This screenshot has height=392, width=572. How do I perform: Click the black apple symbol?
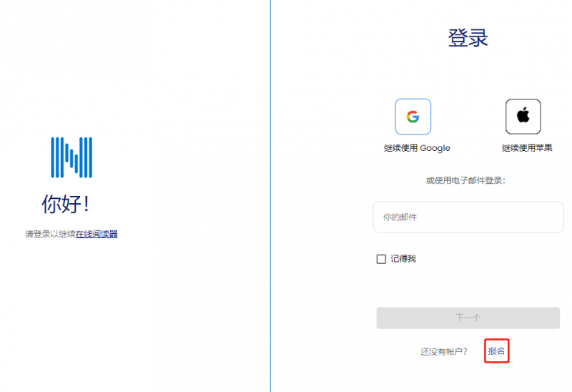pos(523,116)
